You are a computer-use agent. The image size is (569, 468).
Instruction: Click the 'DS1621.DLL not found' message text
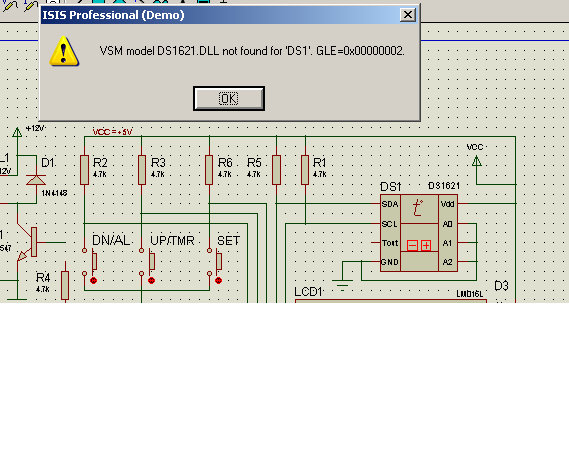pyautogui.click(x=252, y=51)
